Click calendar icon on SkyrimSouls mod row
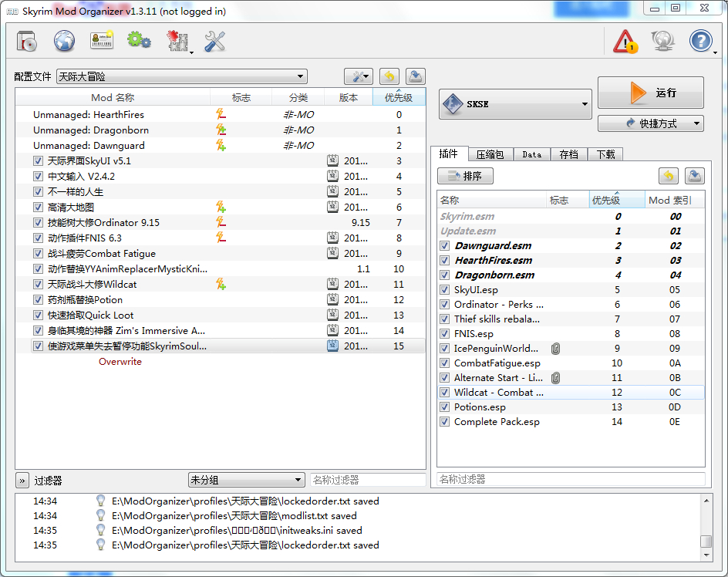728x577 pixels. click(x=332, y=346)
